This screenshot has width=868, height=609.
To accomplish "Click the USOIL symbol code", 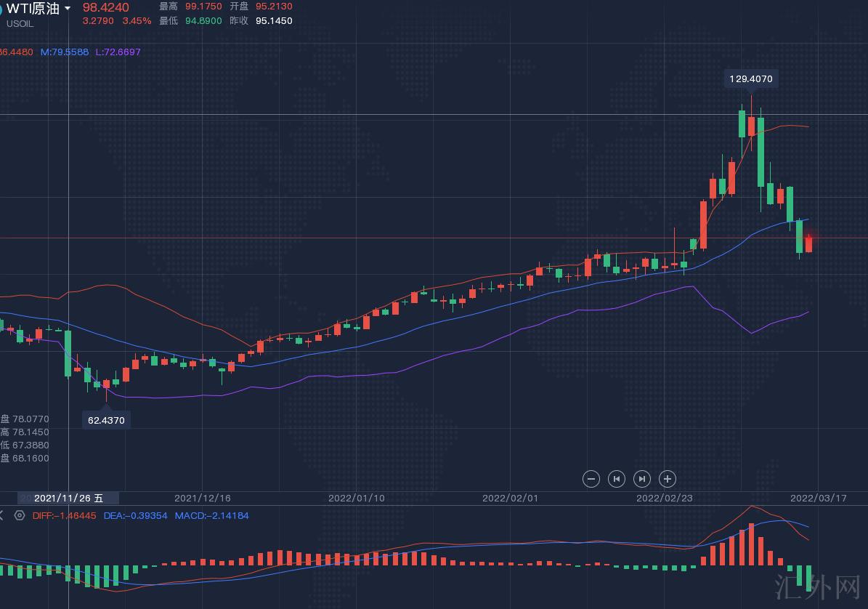I will (20, 23).
